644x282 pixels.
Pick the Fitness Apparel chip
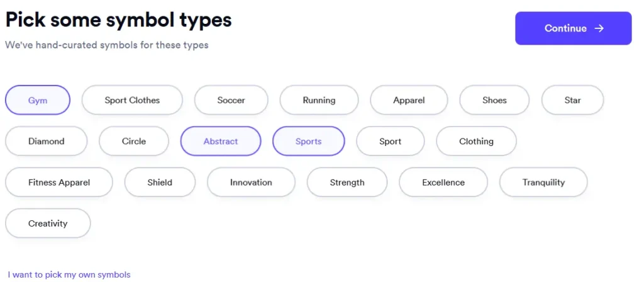[x=59, y=183]
